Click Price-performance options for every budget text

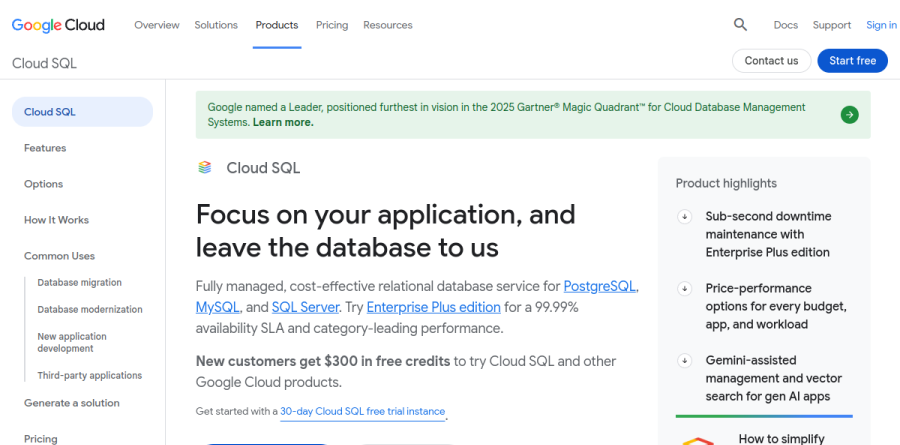(776, 306)
